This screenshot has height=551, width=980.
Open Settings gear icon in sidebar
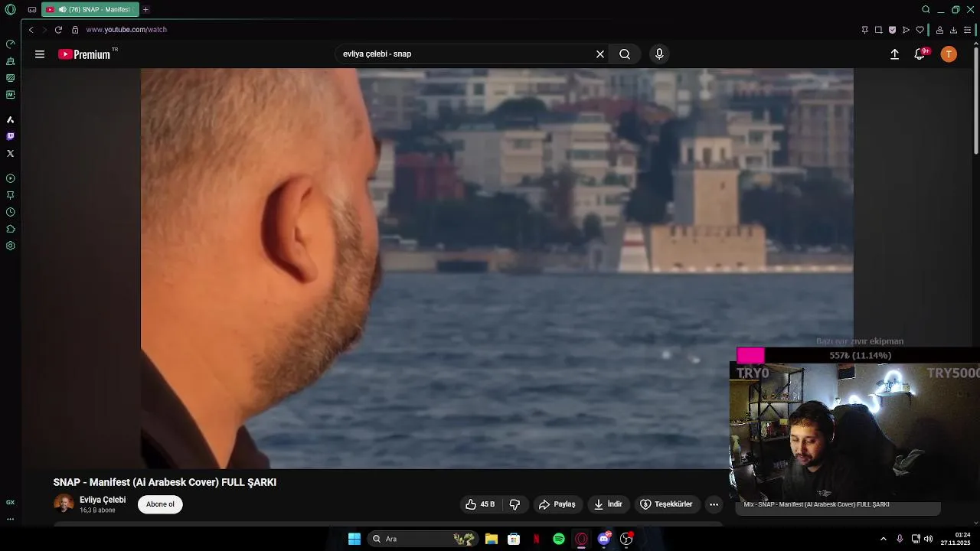[10, 246]
